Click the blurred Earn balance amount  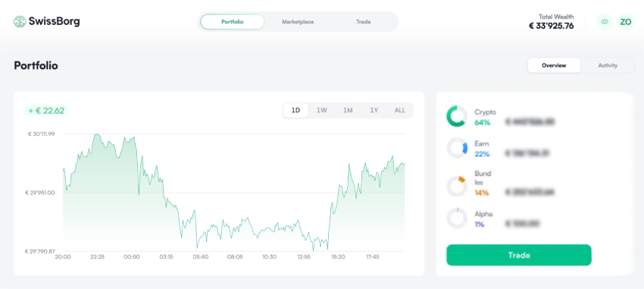point(528,153)
